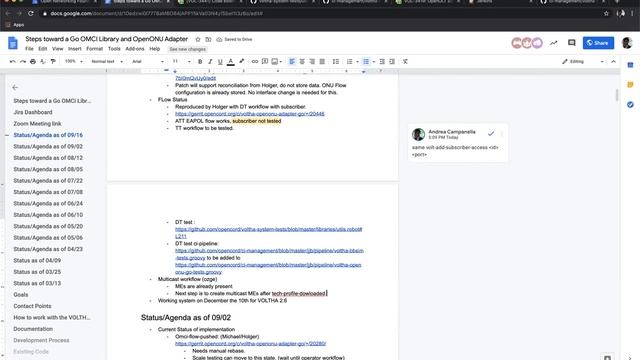640x360 pixels.
Task: Open line spacing options
Action: click(x=336, y=62)
